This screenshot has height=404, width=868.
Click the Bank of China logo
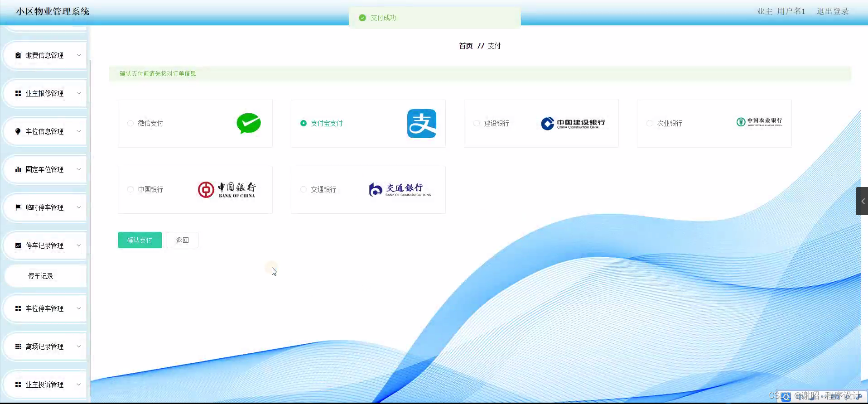(x=227, y=190)
